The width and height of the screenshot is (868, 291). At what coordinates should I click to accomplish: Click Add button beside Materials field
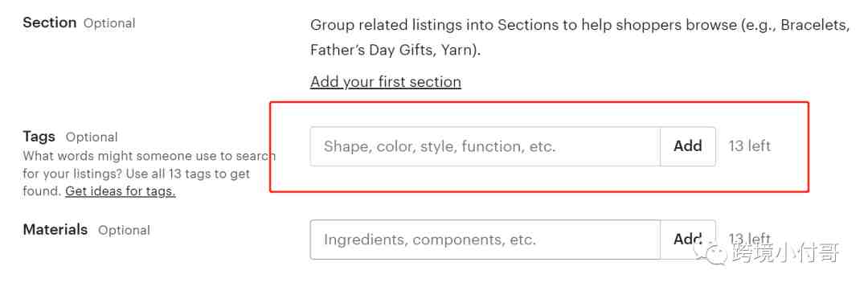[687, 240]
